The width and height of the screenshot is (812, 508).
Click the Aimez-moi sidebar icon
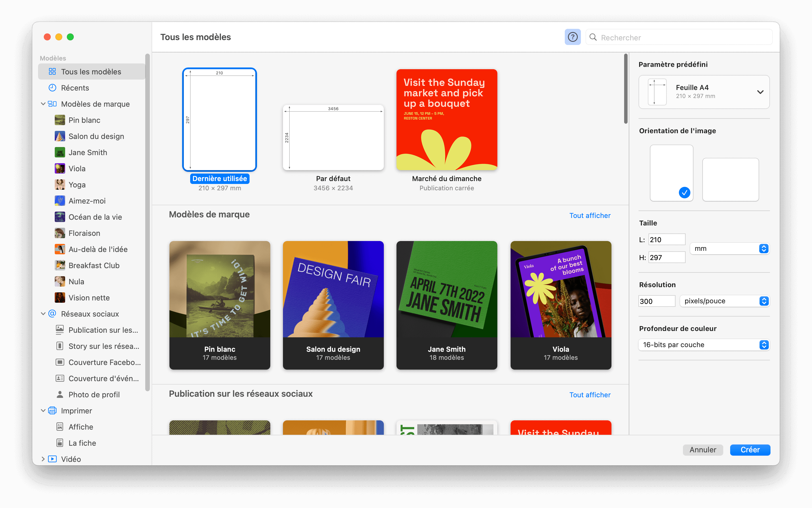tap(60, 201)
